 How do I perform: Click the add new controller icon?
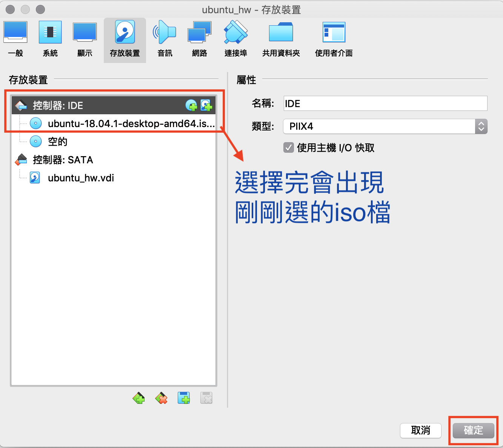[x=138, y=398]
